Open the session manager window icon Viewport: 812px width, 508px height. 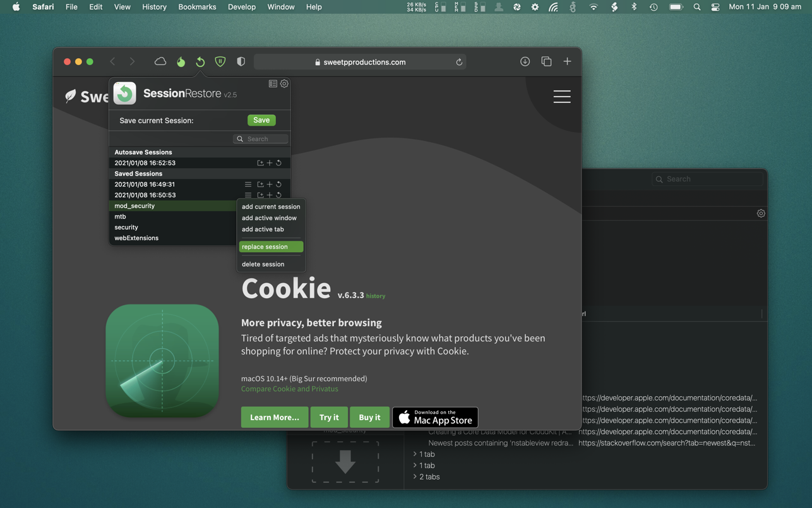coord(273,83)
